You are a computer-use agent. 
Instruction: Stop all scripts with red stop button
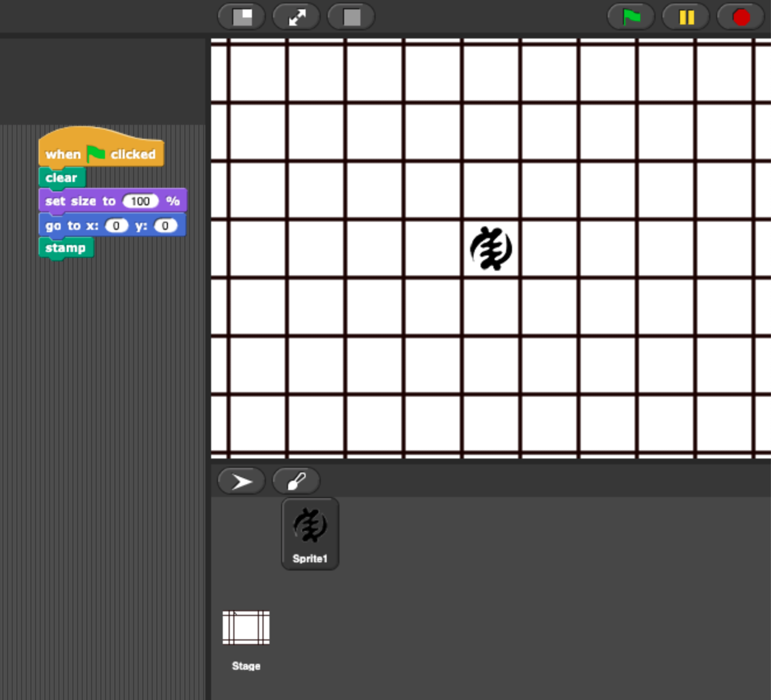pos(741,17)
